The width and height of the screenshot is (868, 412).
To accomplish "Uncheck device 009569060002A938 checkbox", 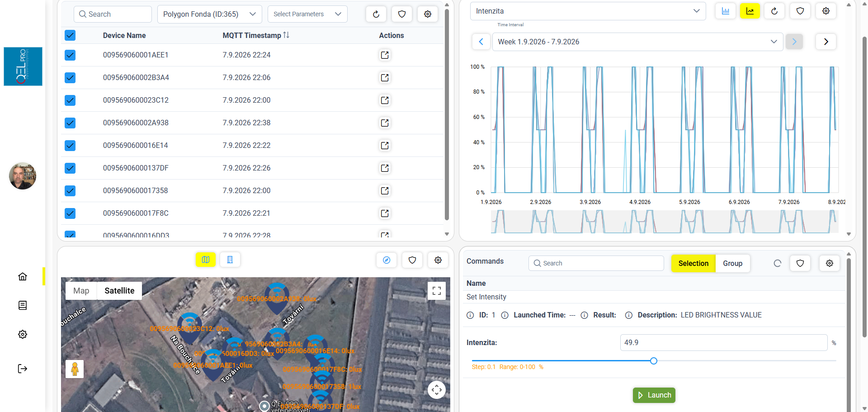I will (70, 123).
